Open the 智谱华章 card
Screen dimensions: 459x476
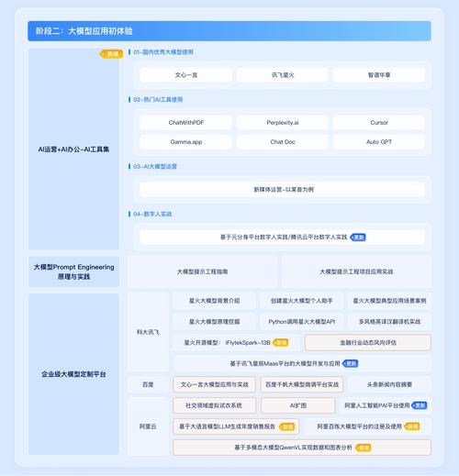point(379,75)
